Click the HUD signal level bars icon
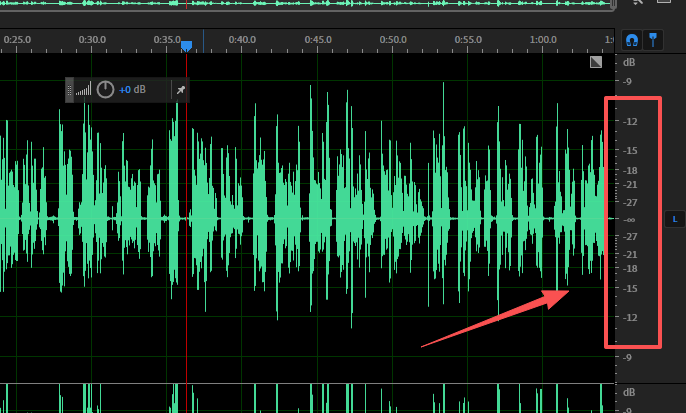 pyautogui.click(x=84, y=90)
